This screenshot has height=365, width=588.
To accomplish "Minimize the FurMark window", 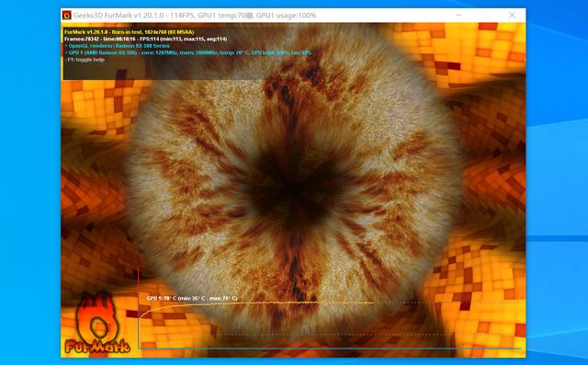I will [x=458, y=15].
